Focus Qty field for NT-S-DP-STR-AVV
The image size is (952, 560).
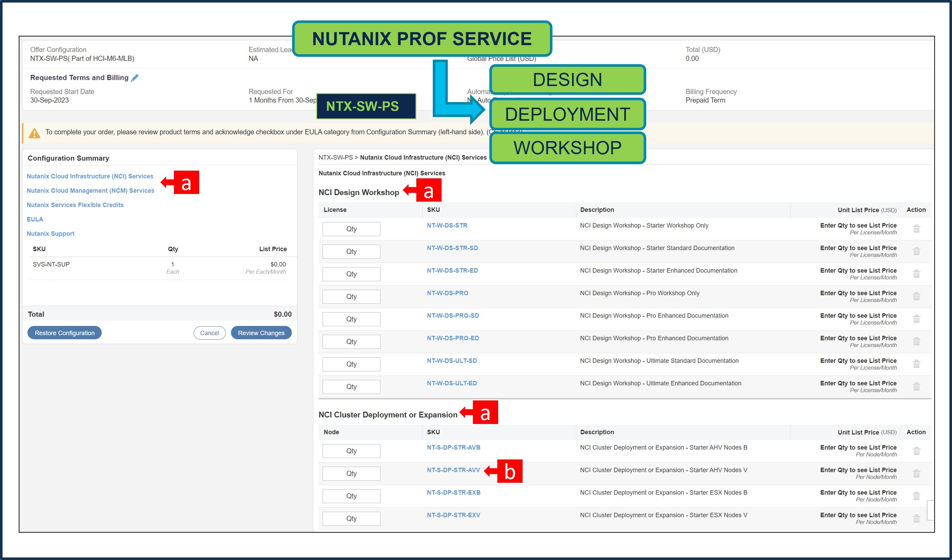[x=351, y=473]
